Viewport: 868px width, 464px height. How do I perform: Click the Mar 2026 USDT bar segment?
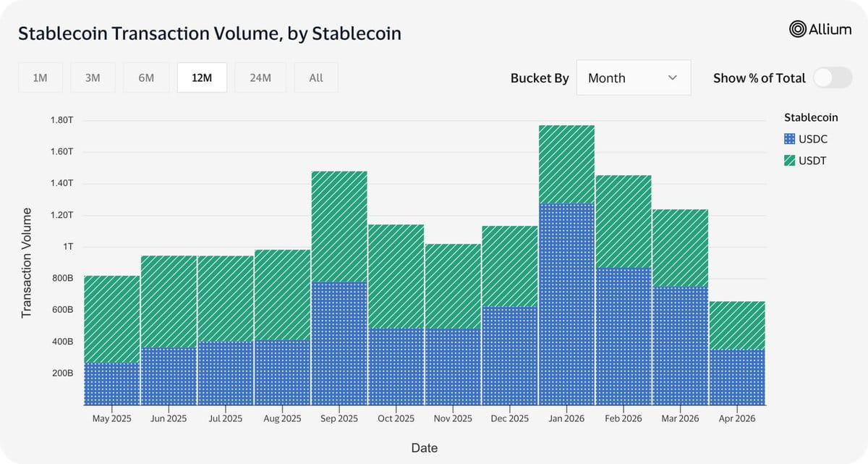(x=680, y=248)
